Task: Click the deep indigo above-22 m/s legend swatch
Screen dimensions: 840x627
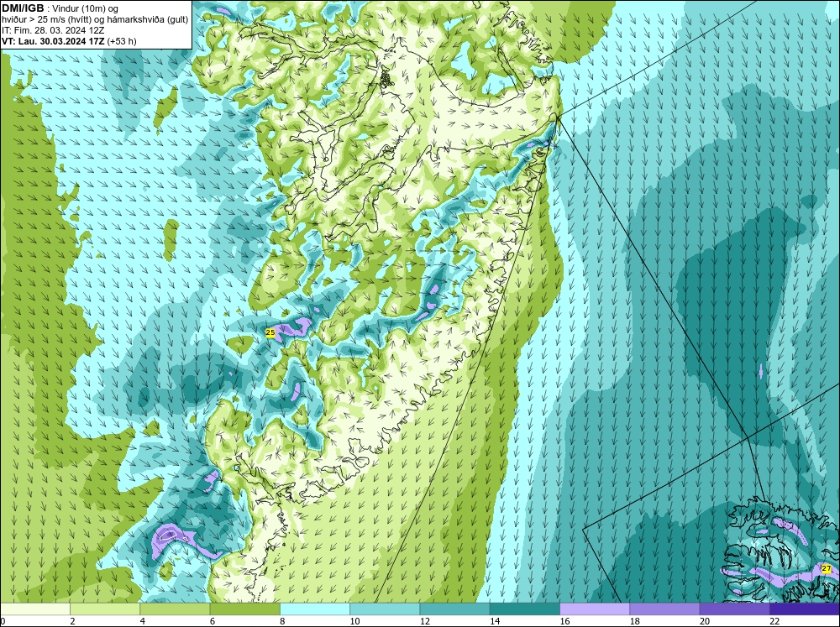Action: click(805, 609)
